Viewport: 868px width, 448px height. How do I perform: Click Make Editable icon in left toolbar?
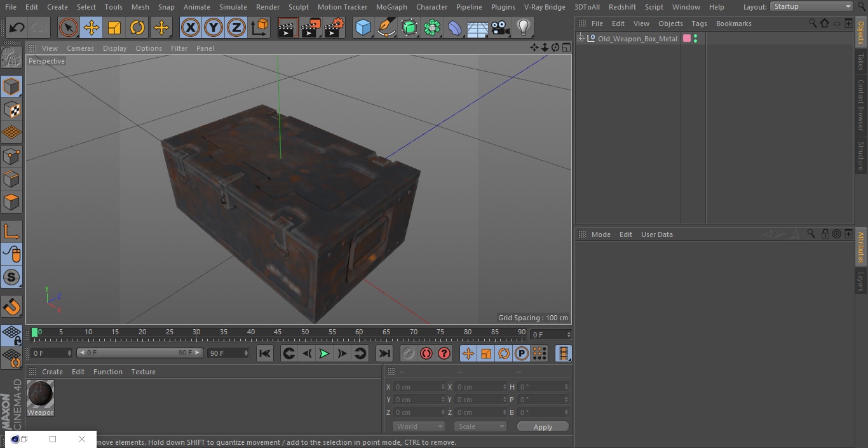click(x=11, y=58)
